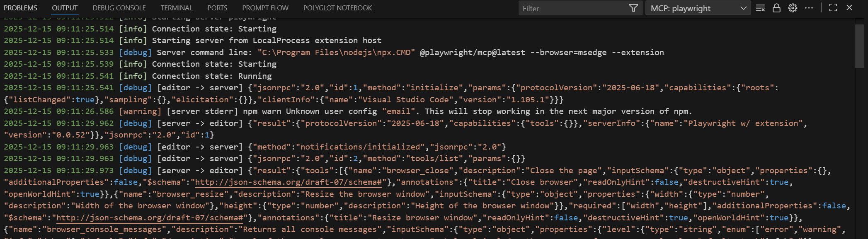
Task: Toggle the output scroll lock icon
Action: (x=776, y=8)
